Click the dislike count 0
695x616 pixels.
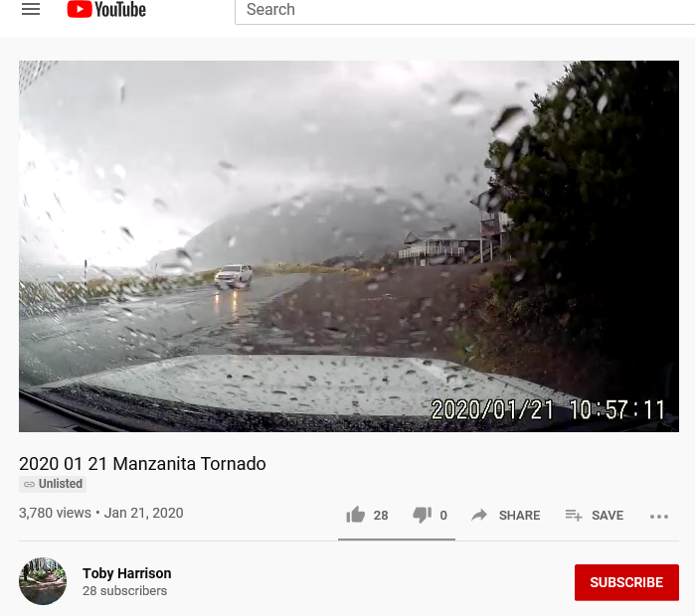pyautogui.click(x=443, y=516)
